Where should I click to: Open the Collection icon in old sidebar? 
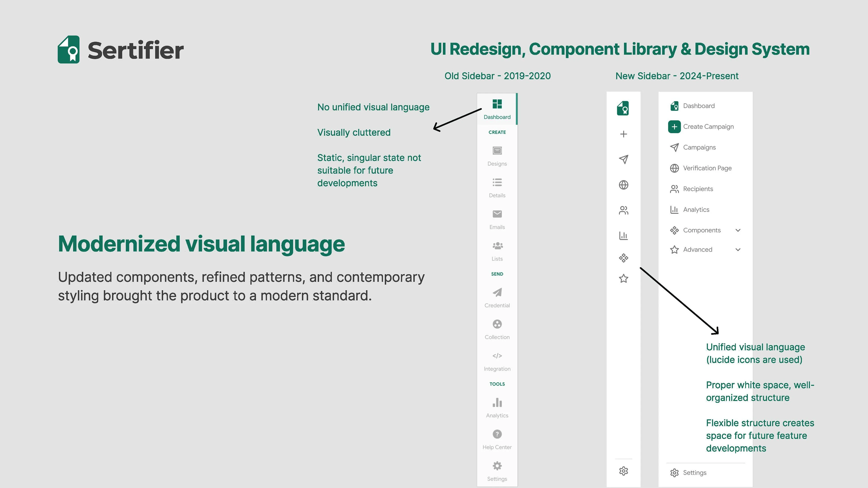point(497,324)
